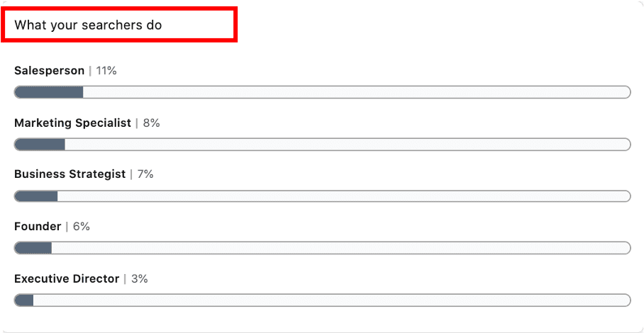The image size is (644, 333).
Task: Click the 7% value beside Business Strategist
Action: (x=145, y=175)
